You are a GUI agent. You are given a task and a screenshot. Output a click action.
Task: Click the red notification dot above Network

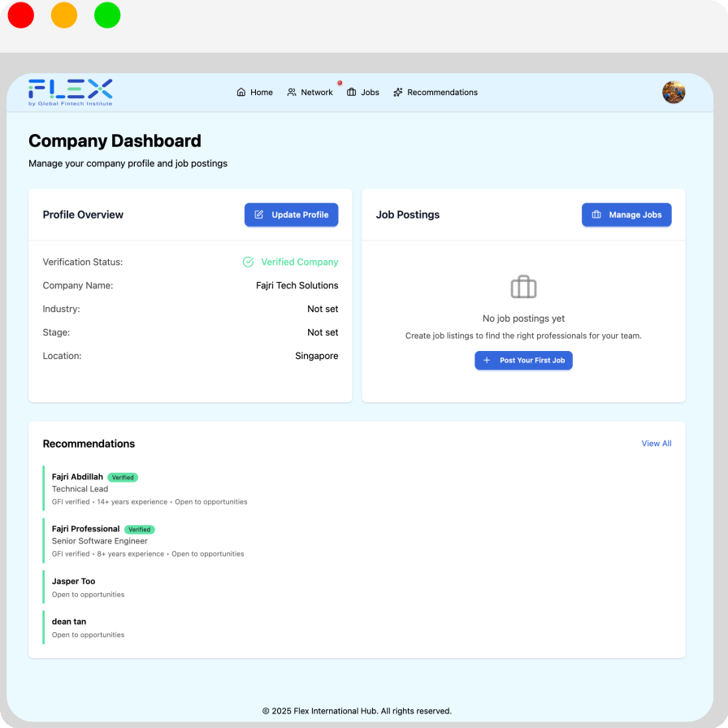(x=339, y=82)
